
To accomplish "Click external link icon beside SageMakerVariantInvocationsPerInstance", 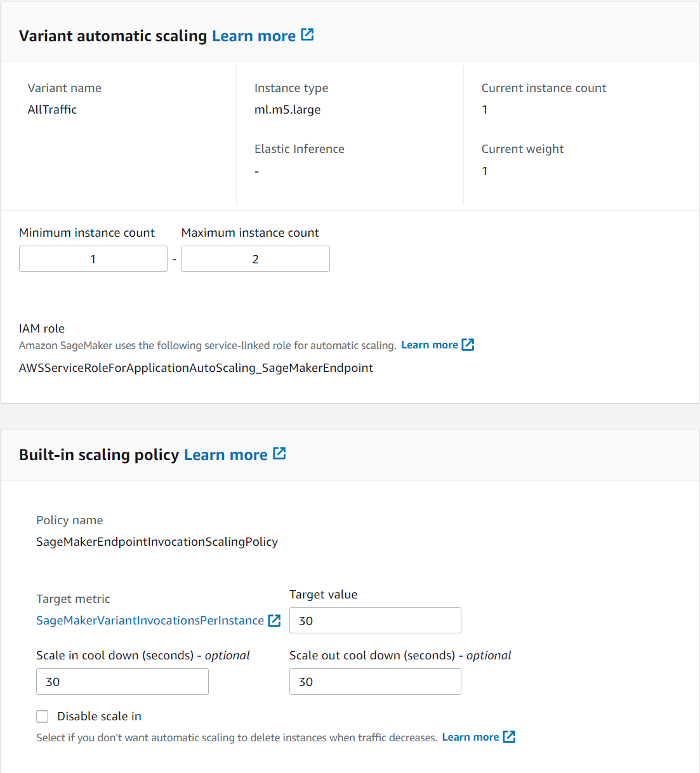I will click(x=274, y=621).
